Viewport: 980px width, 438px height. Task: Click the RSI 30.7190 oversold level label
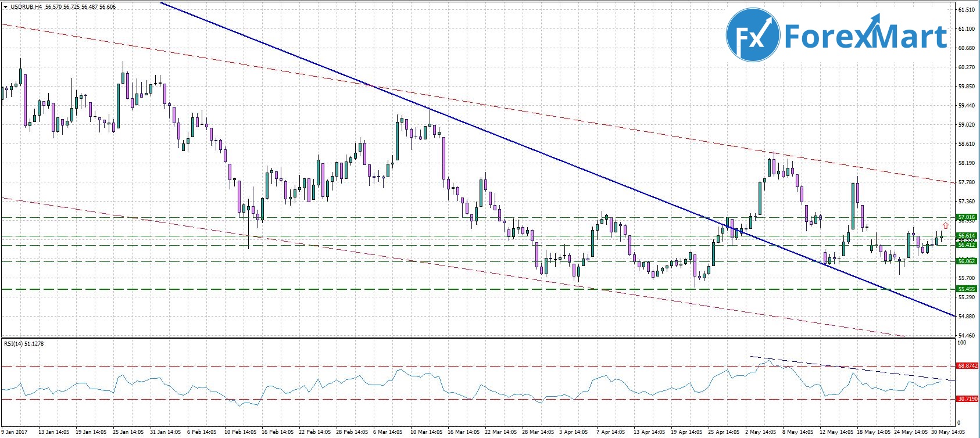point(967,399)
